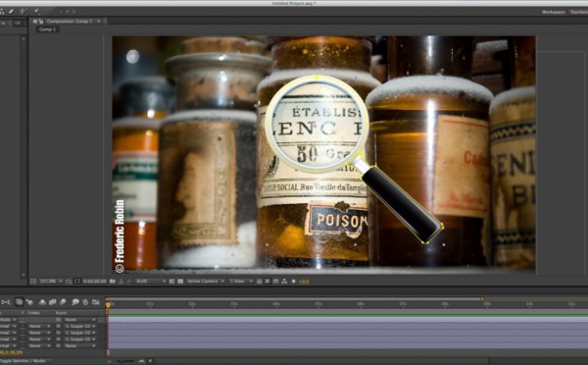The image size is (588, 365).
Task: Open the Workspace dropdown showing Standard
Action: click(578, 12)
